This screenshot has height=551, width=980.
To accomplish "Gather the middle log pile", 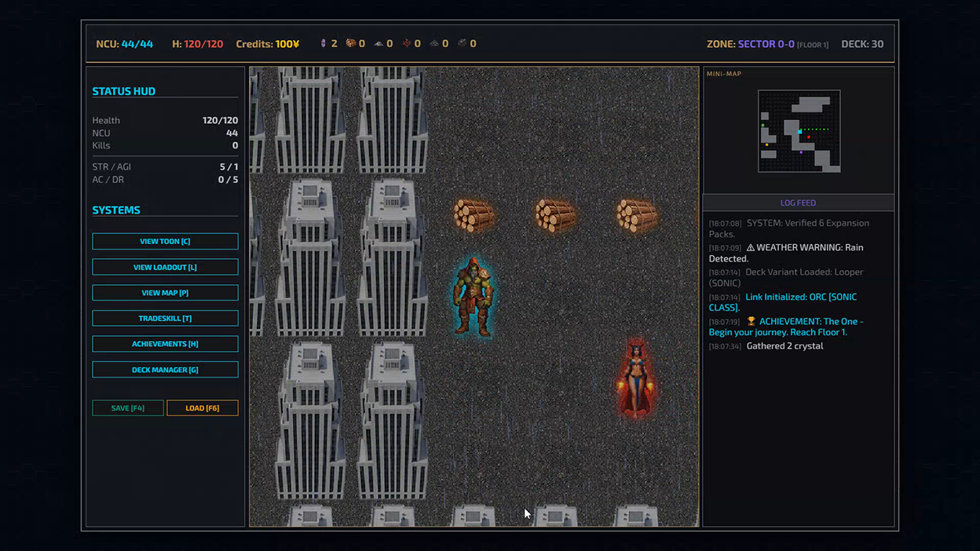I will click(x=555, y=216).
